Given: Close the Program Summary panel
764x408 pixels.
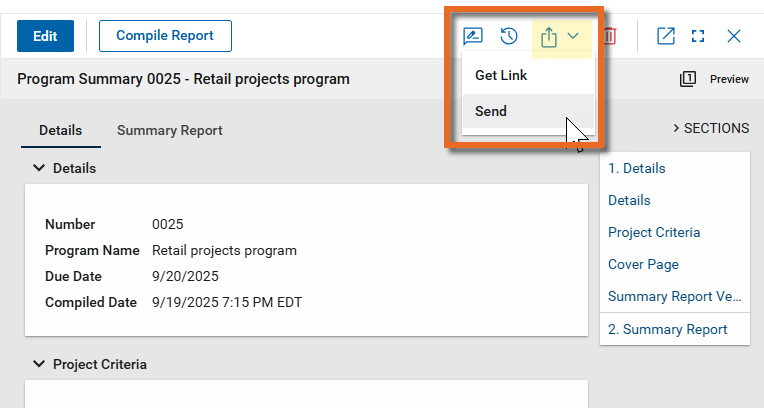Looking at the screenshot, I should point(733,36).
